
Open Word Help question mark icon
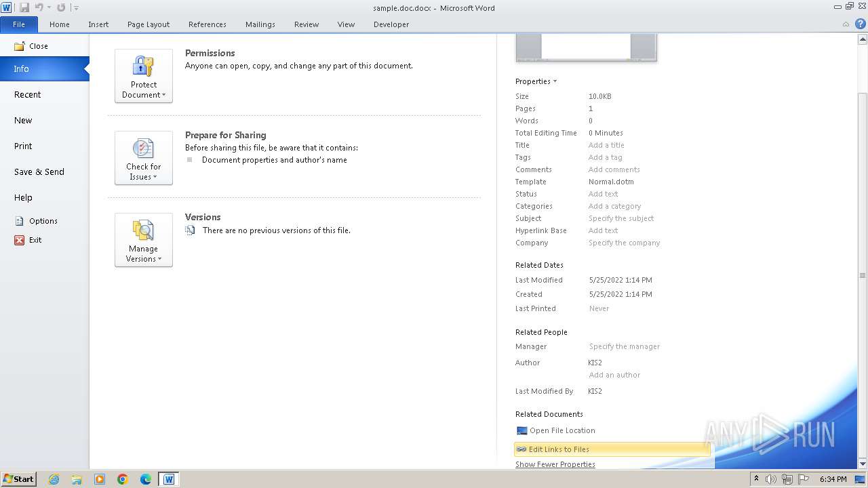pyautogui.click(x=861, y=24)
